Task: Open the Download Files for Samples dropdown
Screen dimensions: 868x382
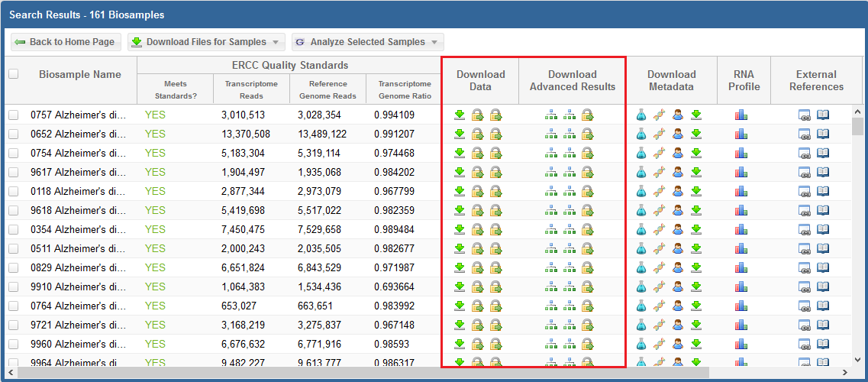Action: pos(206,42)
